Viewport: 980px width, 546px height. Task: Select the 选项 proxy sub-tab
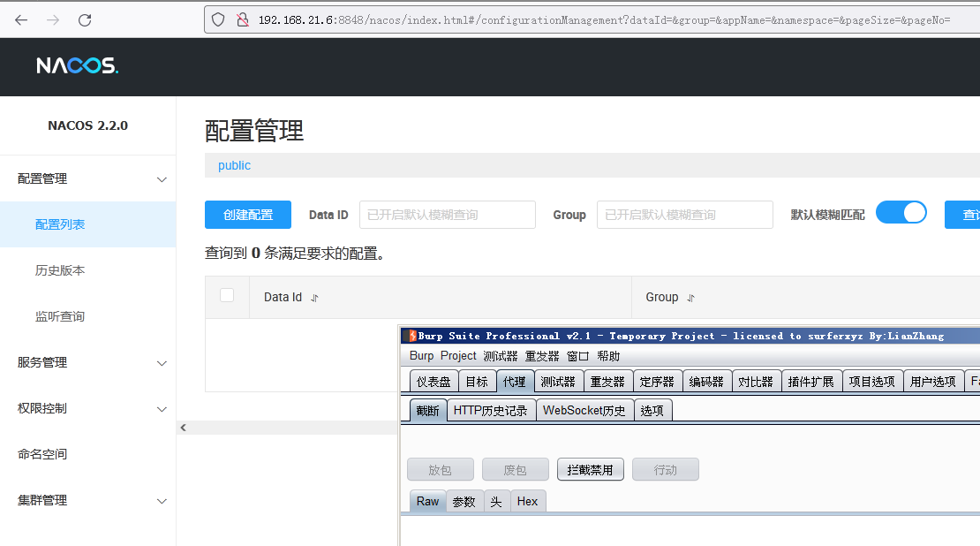pos(652,410)
